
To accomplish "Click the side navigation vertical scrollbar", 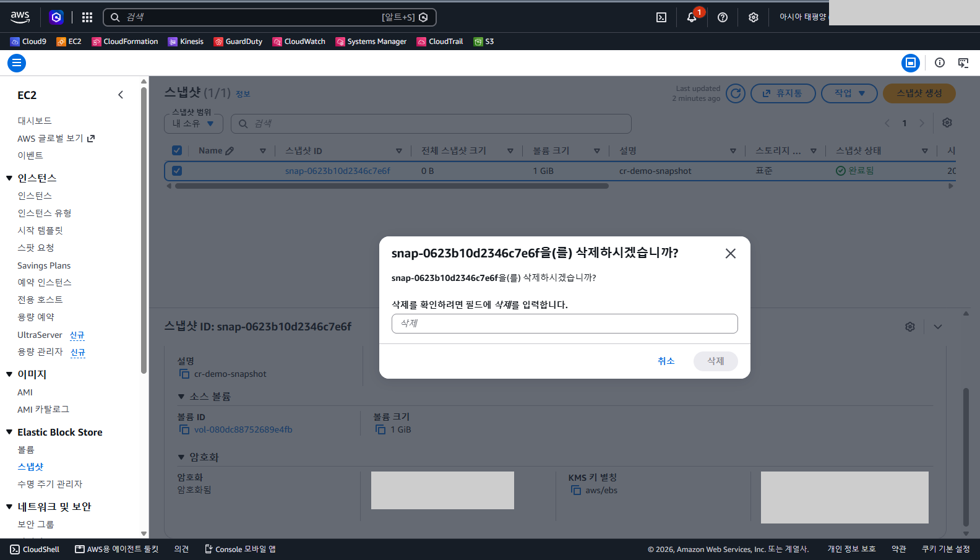I will click(x=144, y=229).
